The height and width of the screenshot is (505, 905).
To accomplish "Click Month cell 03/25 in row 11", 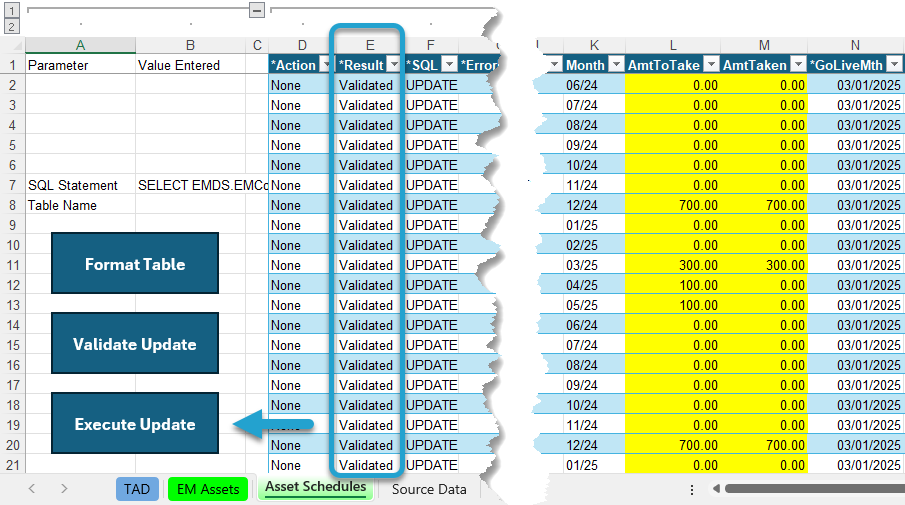I will click(594, 265).
